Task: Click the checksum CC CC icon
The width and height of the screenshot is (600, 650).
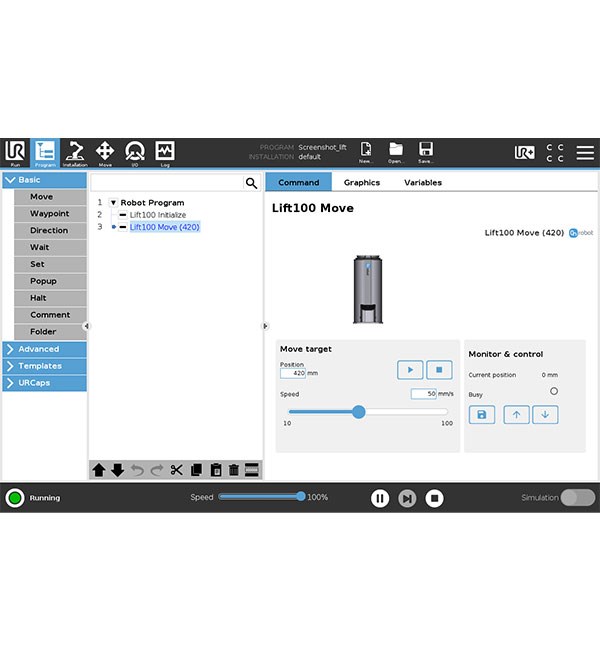Action: [554, 153]
